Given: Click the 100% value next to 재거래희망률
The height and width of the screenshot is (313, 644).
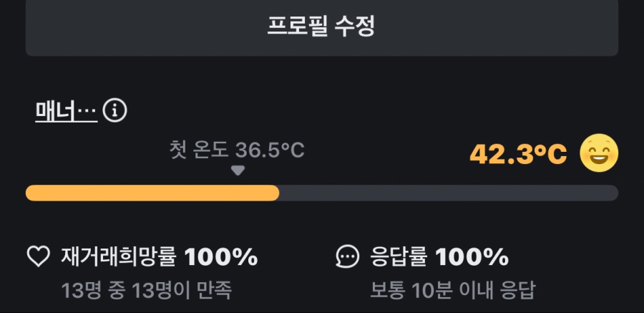Looking at the screenshot, I should (221, 256).
